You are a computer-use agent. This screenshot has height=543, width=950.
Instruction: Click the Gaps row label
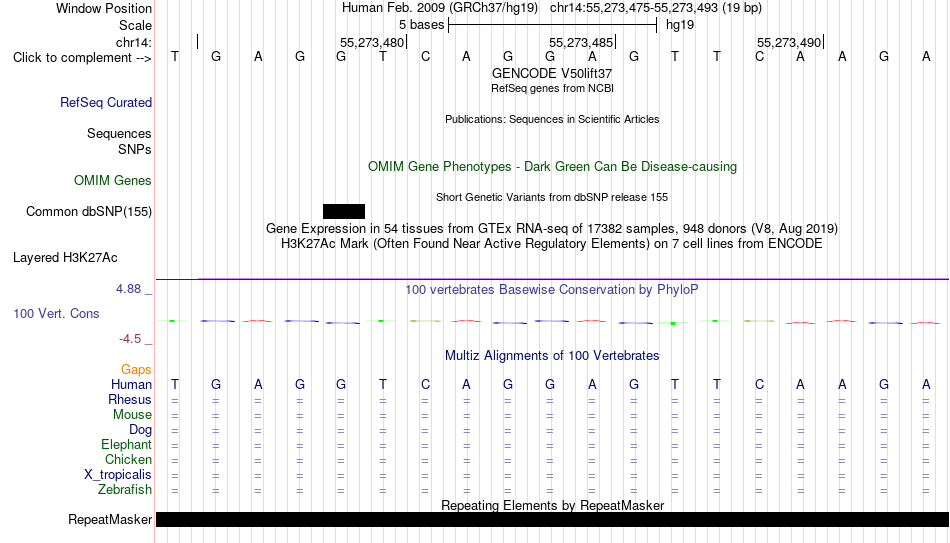coord(136,370)
